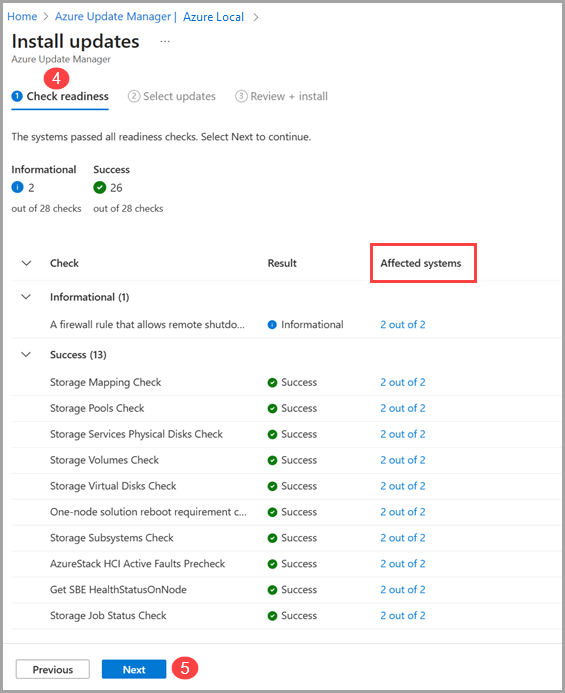The image size is (565, 693).
Task: Click the Next button
Action: 134,669
